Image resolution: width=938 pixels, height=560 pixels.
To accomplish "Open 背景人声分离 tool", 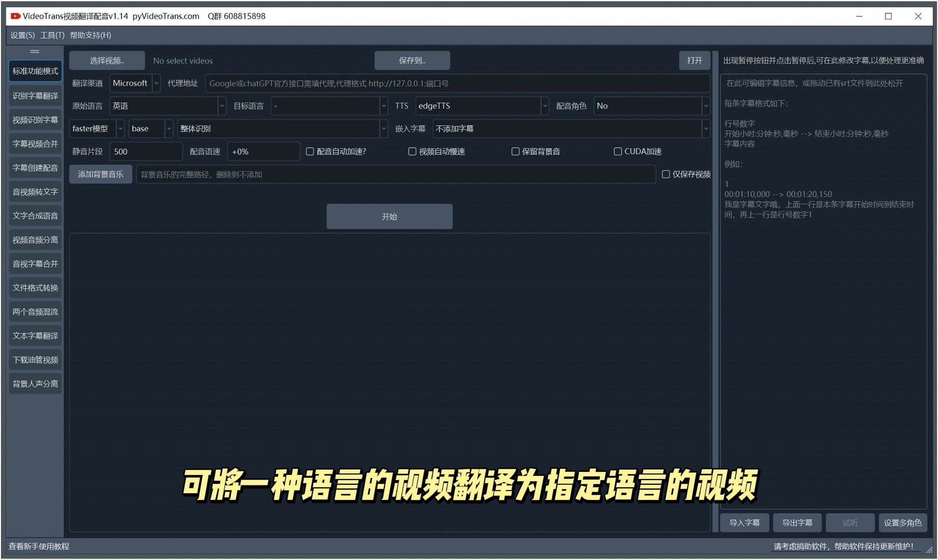I will point(35,384).
